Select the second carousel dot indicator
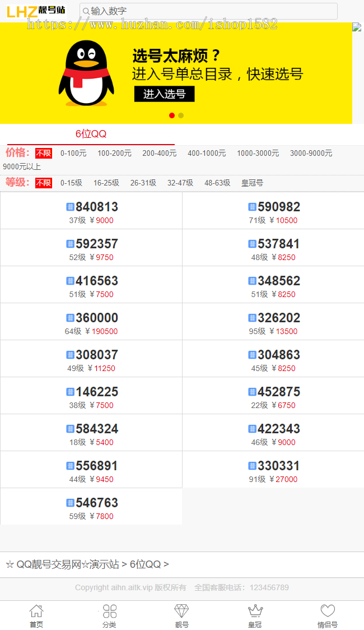364x630 pixels. coord(181,115)
